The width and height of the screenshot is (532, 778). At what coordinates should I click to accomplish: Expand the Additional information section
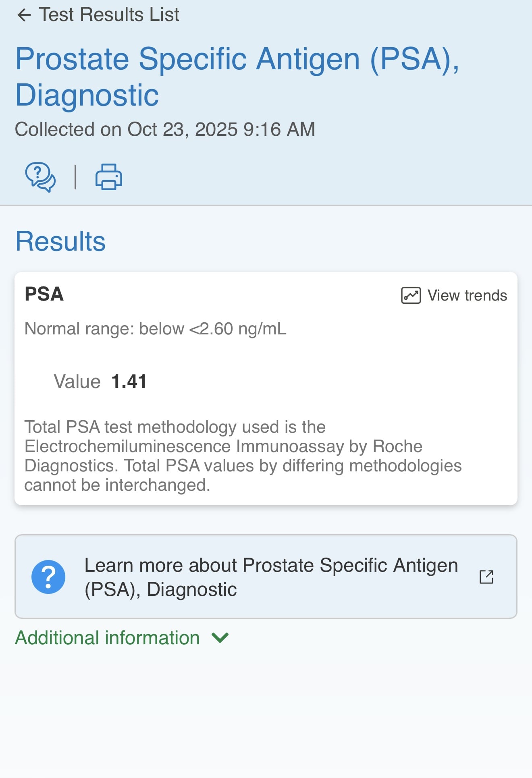click(x=122, y=638)
